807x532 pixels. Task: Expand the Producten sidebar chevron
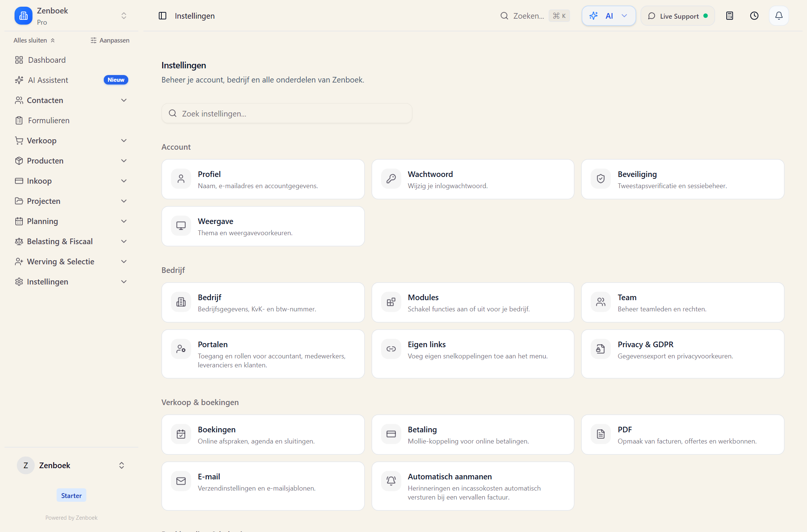124,161
